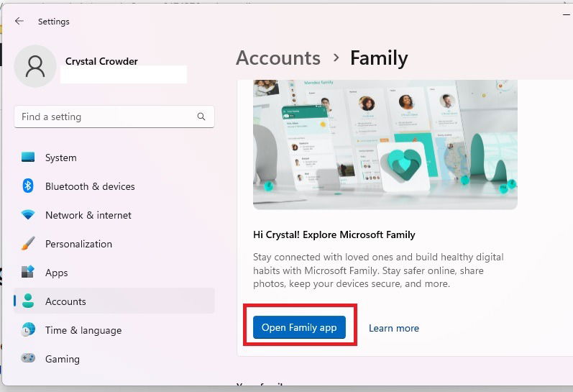Click the Personalization paintbrush icon

(28, 244)
